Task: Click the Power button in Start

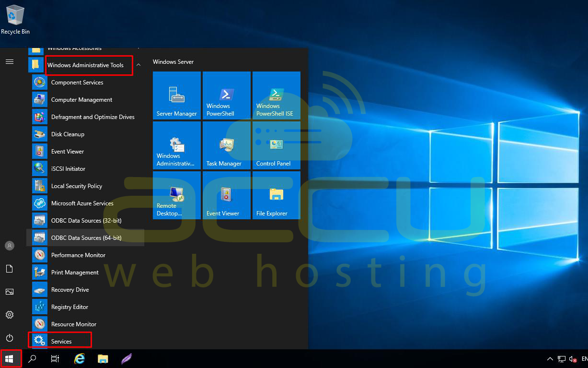Action: (10, 338)
